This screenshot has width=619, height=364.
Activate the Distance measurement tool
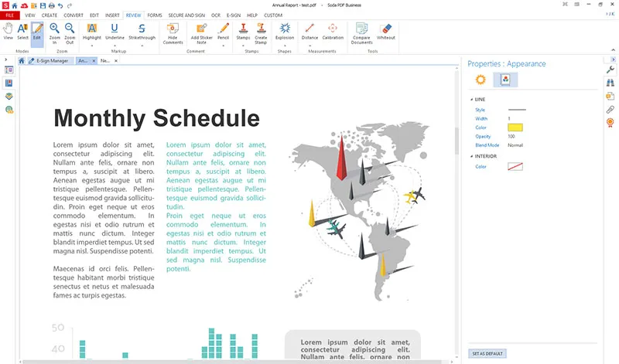click(309, 31)
